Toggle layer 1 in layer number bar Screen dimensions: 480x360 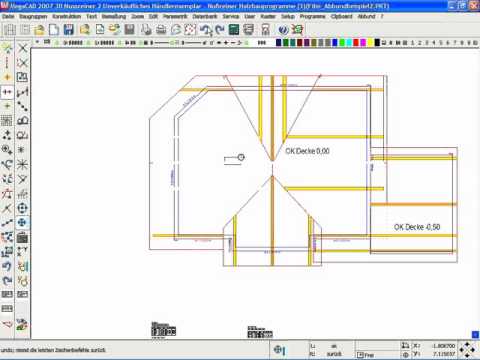[x=412, y=43]
